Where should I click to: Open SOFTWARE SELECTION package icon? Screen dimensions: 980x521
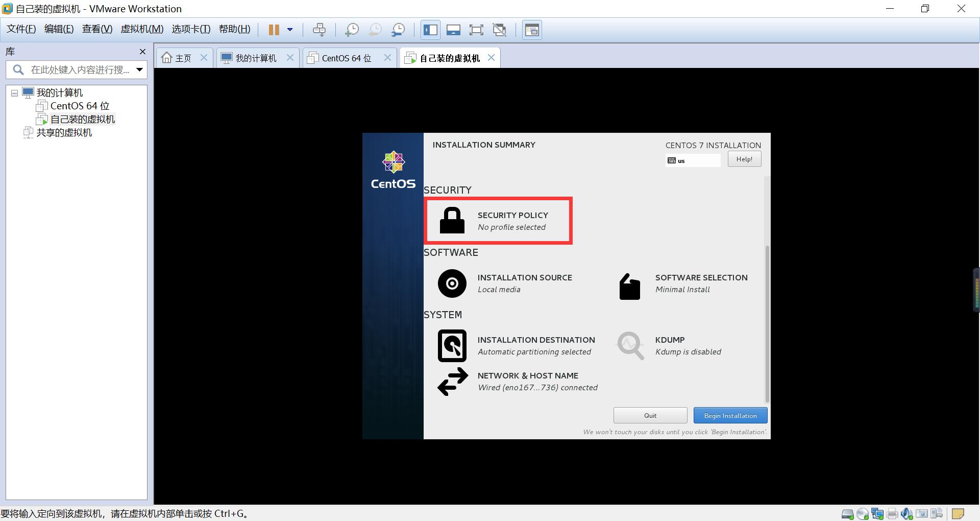click(629, 286)
